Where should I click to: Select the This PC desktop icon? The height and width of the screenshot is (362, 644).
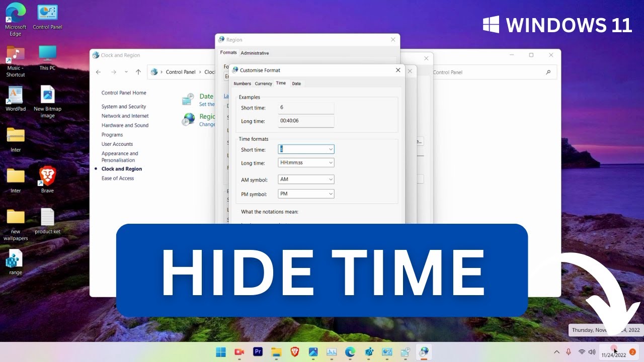[x=47, y=57]
